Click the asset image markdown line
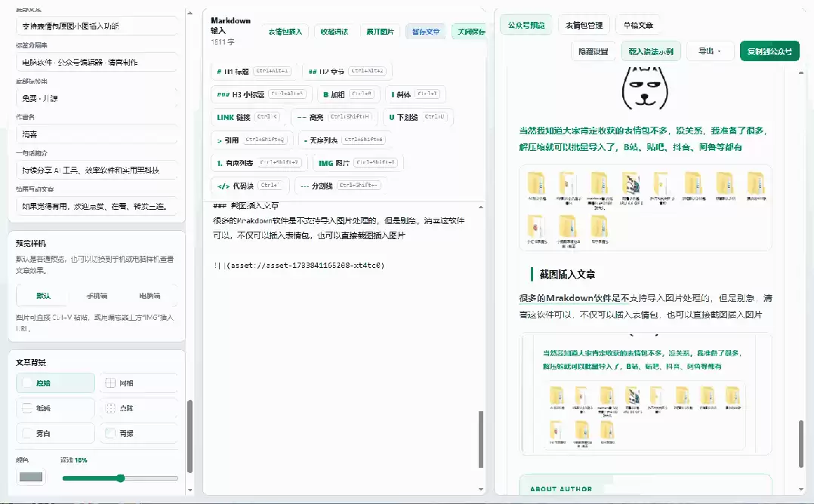The width and height of the screenshot is (814, 504). (x=299, y=266)
